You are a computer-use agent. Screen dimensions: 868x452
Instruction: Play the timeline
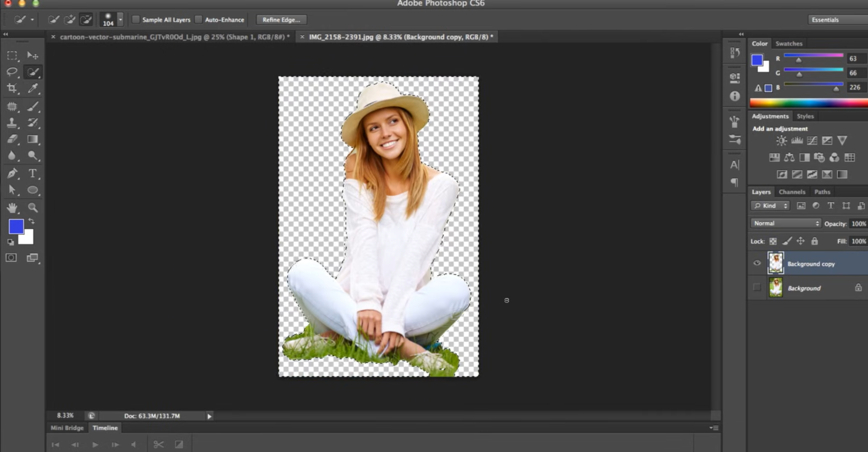(x=95, y=444)
